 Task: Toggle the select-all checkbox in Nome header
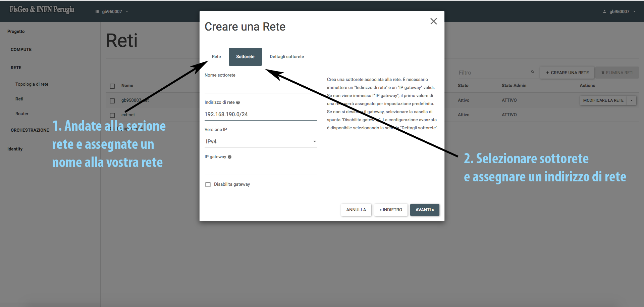[x=112, y=86]
